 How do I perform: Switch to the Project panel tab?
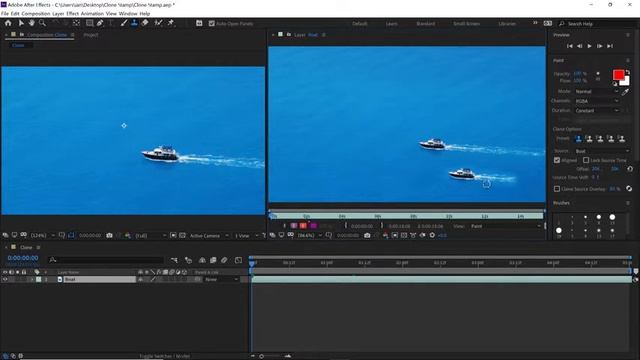pyautogui.click(x=91, y=35)
